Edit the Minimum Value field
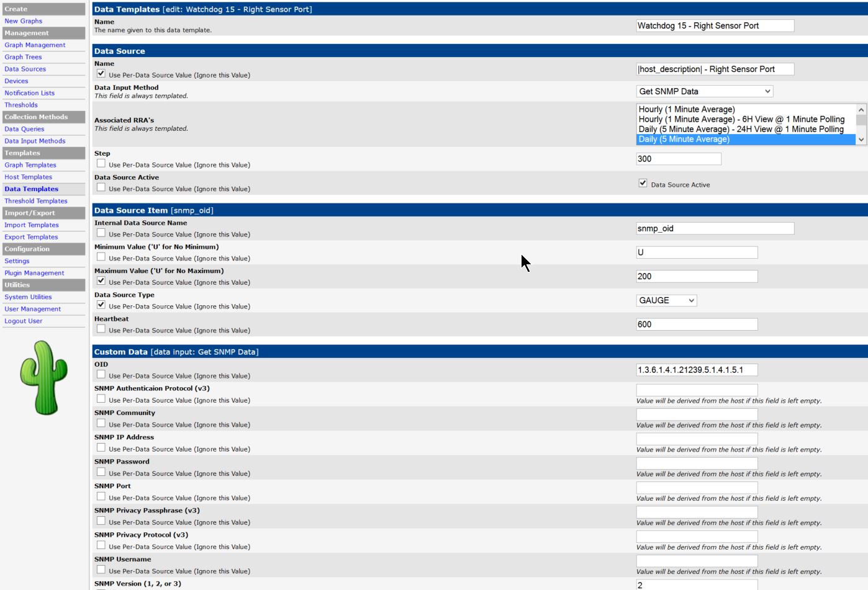868x590 pixels. pyautogui.click(x=697, y=253)
